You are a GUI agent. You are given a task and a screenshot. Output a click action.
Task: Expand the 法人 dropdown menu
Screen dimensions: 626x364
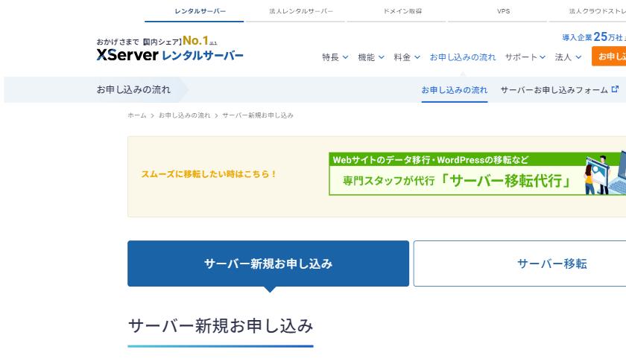(568, 57)
